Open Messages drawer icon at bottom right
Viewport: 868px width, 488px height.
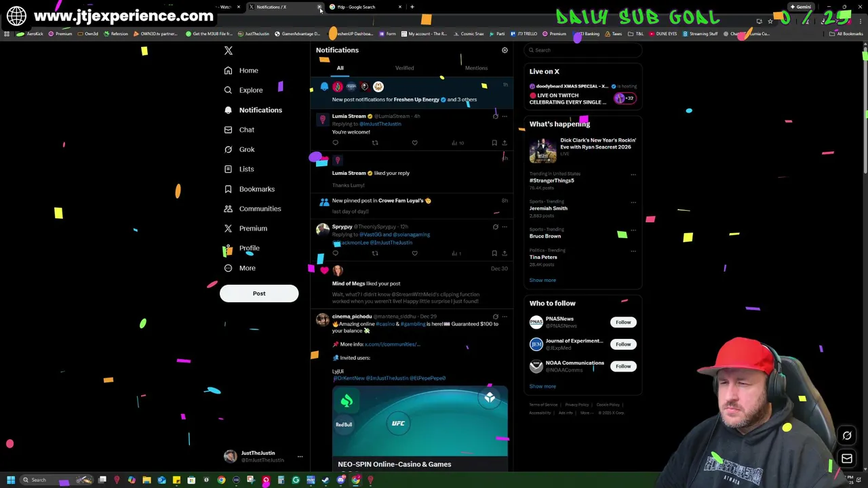[847, 459]
